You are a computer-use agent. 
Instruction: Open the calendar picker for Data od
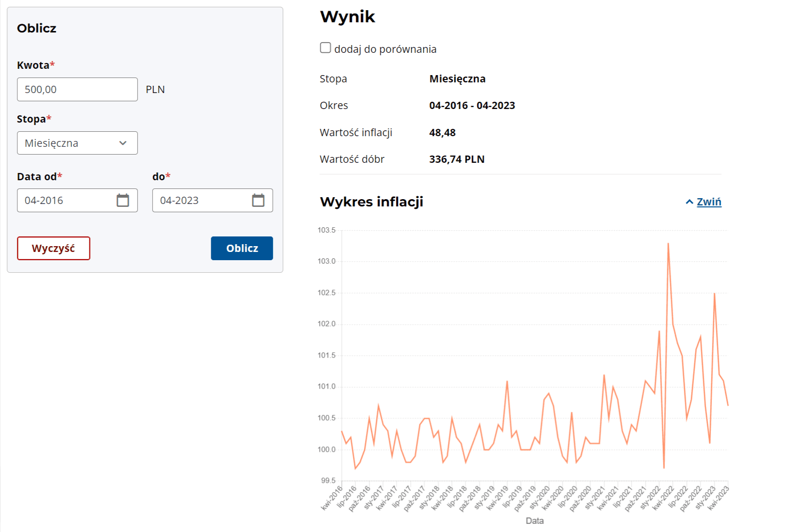[x=123, y=200]
